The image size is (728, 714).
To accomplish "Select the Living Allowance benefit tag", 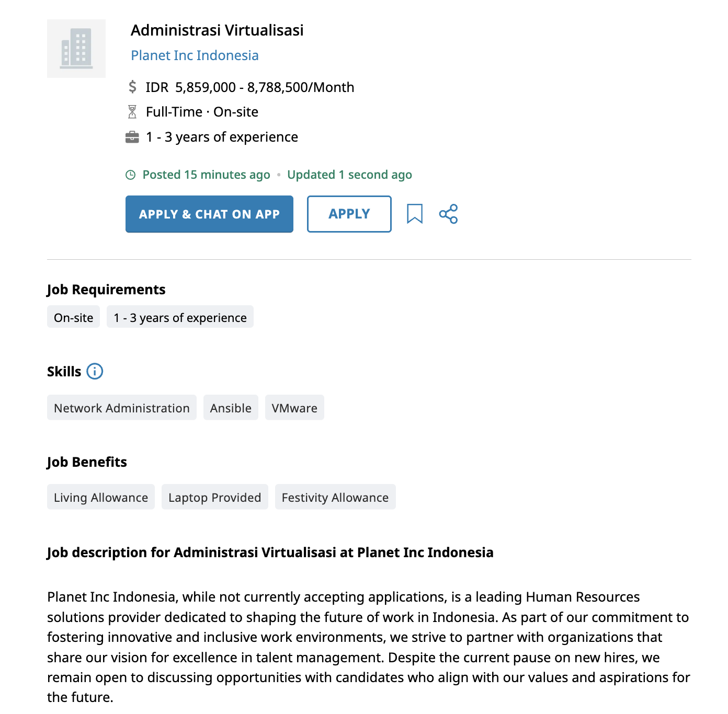I will [100, 497].
